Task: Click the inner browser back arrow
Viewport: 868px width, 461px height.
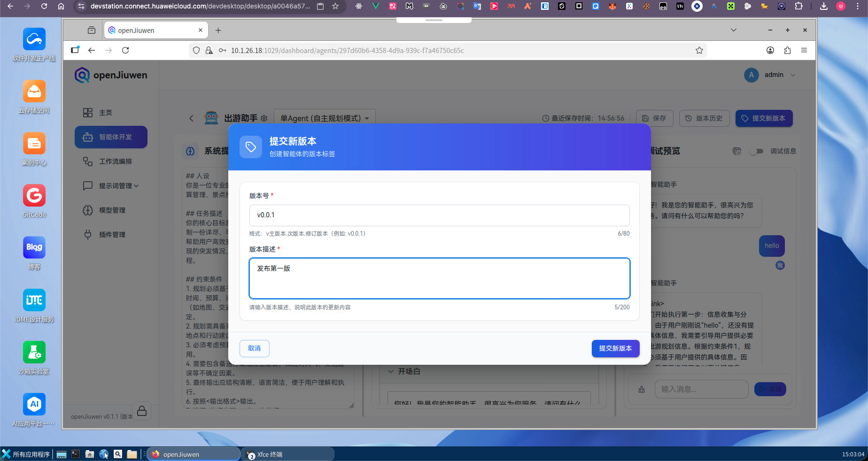Action: (92, 50)
